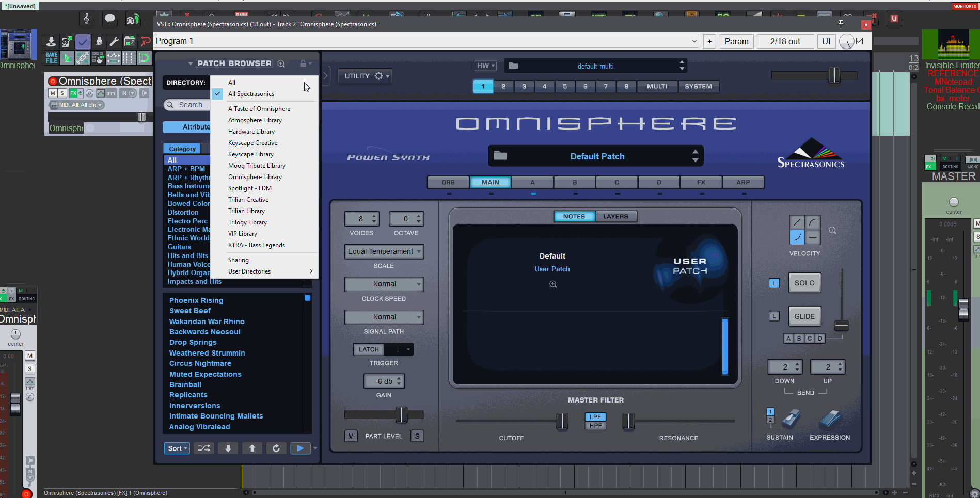
Task: Click the green loop toolbar icon
Action: click(x=144, y=58)
